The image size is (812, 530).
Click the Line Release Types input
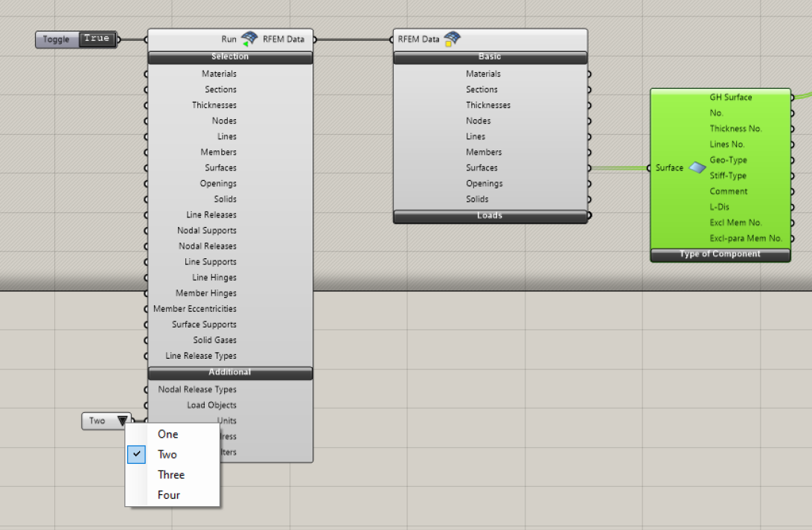(201, 356)
